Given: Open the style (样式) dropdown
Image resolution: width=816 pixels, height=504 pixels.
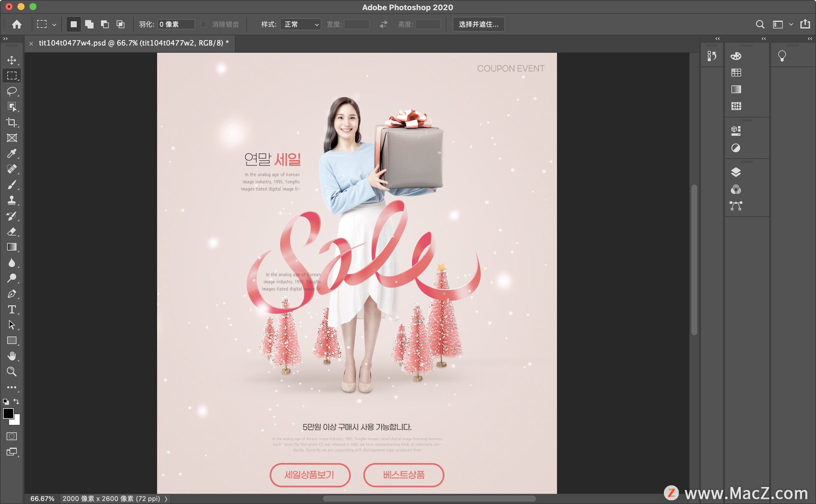Looking at the screenshot, I should point(300,24).
